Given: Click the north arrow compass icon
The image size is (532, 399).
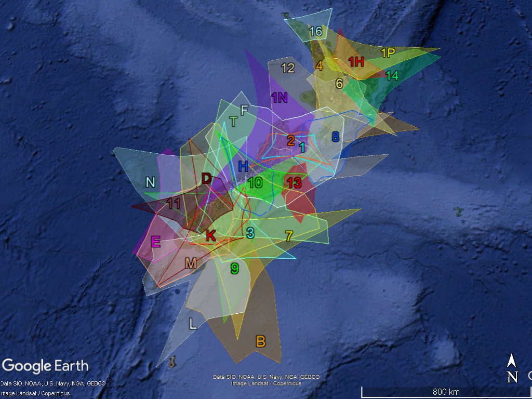Looking at the screenshot, I should (512, 368).
